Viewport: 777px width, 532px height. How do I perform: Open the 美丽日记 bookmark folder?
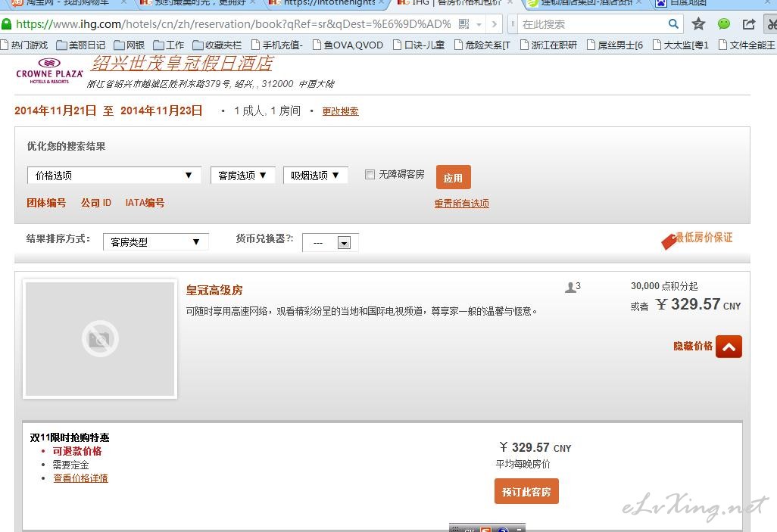tap(81, 45)
